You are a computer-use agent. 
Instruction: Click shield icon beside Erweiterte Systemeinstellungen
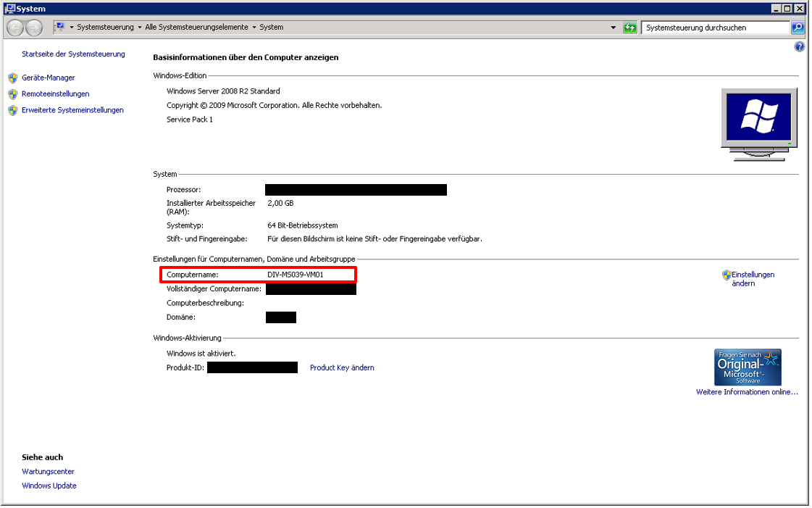coord(13,110)
